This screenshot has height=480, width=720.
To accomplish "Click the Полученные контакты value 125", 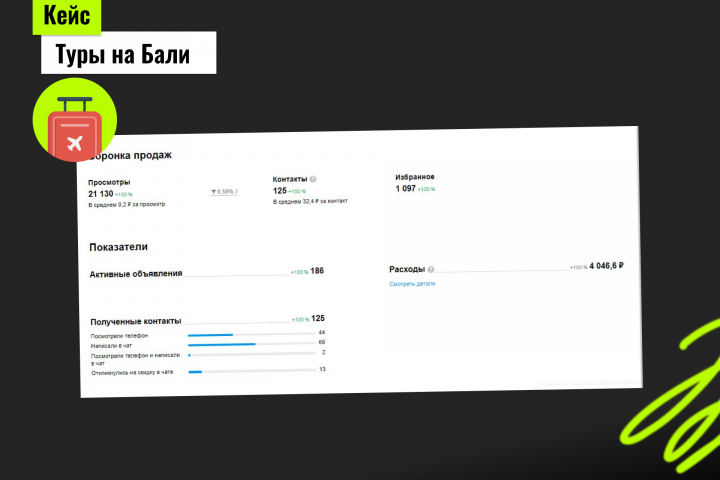I will 318,318.
